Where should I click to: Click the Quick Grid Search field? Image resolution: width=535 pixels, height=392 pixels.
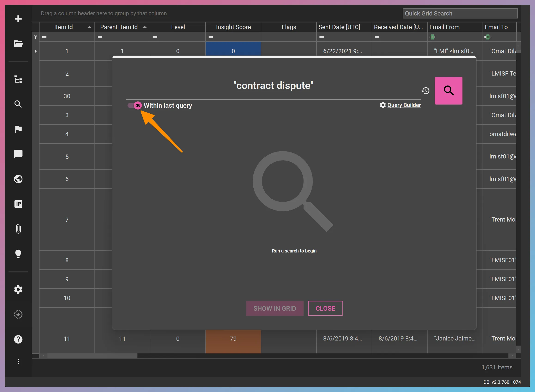(460, 13)
